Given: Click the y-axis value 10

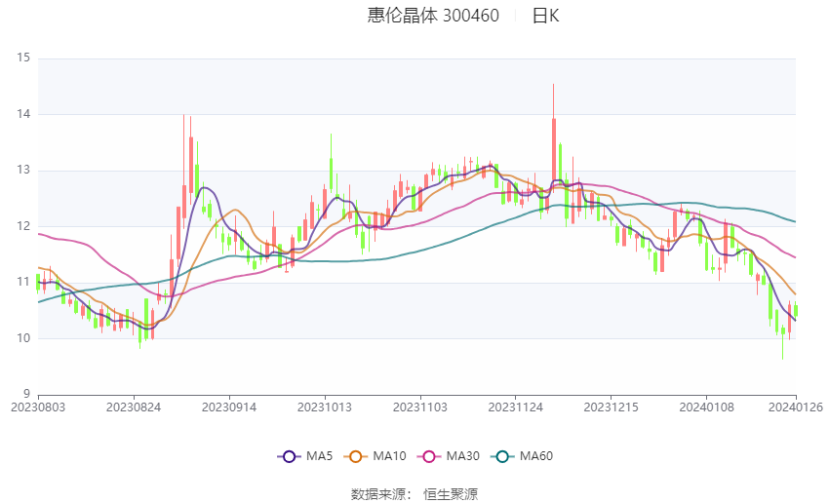Looking at the screenshot, I should [23, 338].
